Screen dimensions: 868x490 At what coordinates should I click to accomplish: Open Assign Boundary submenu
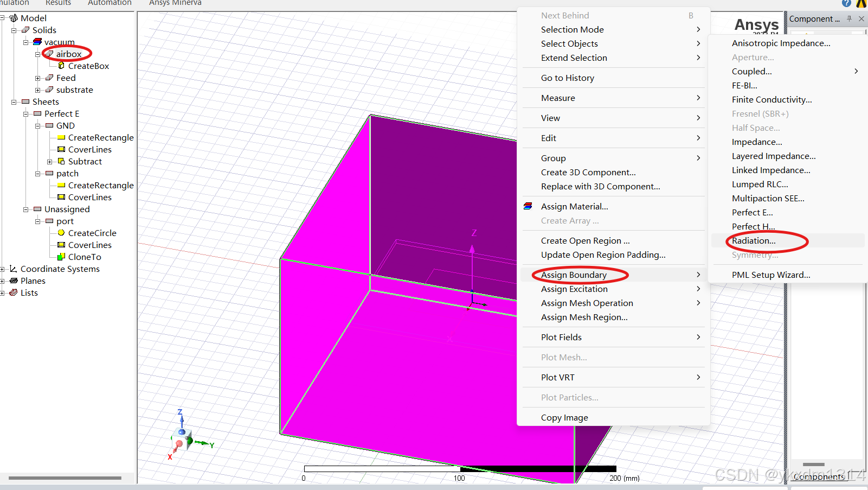click(613, 275)
